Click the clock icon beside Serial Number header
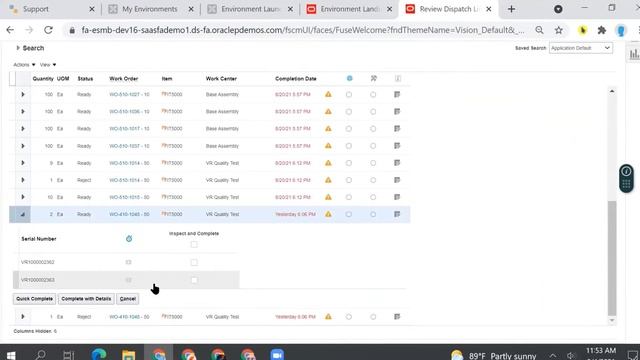This screenshot has height=360, width=640. pos(129,239)
